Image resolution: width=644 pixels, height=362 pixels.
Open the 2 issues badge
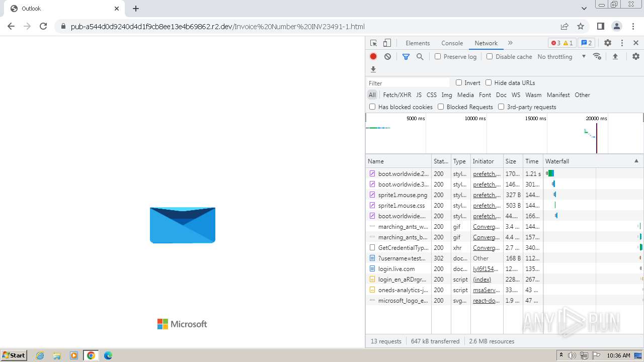pos(587,43)
